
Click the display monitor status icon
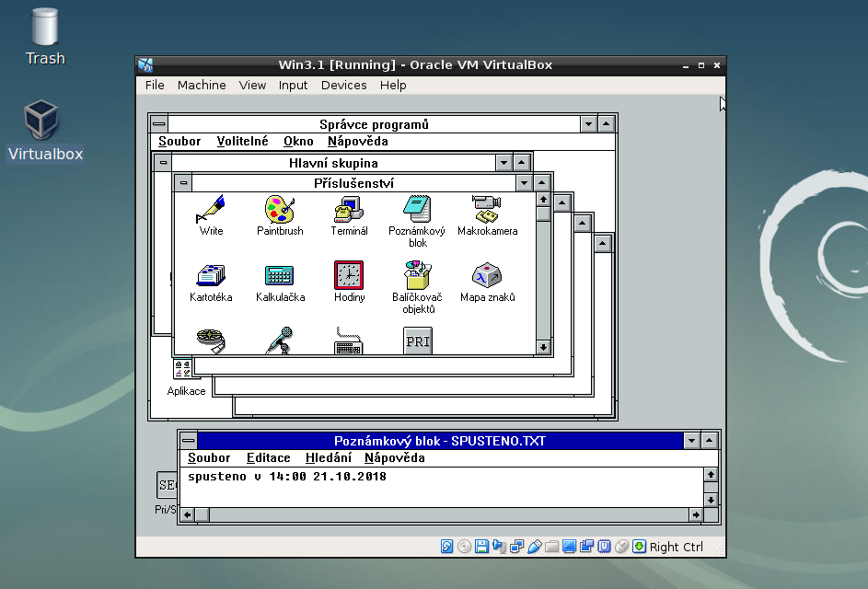(569, 547)
